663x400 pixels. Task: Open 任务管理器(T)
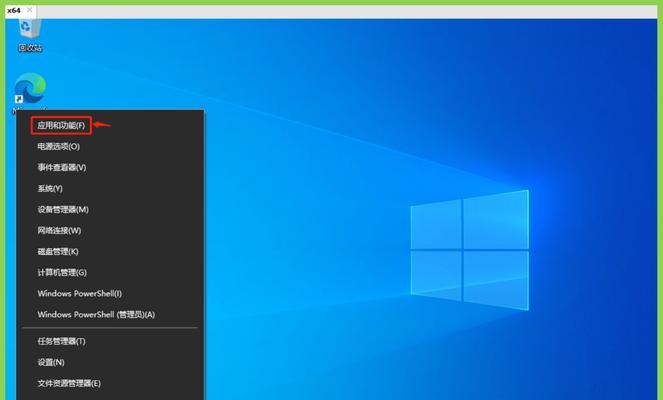point(61,341)
